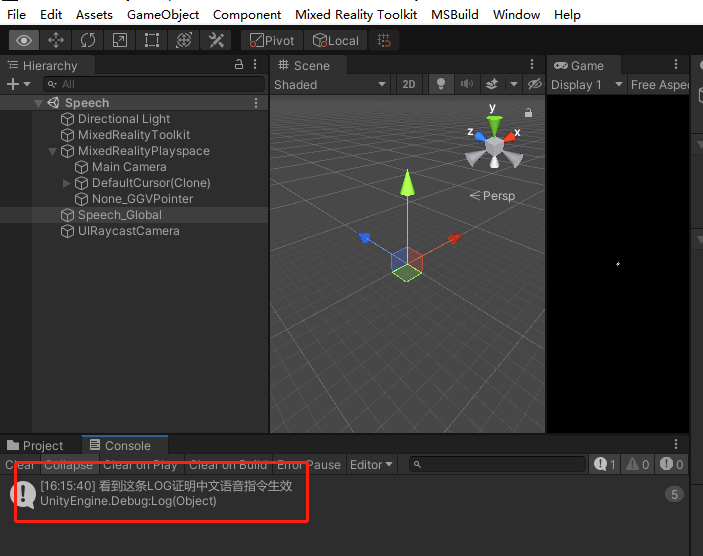Screen dimensions: 703x556
Task: Open Scene tab options menu
Action: [532, 65]
